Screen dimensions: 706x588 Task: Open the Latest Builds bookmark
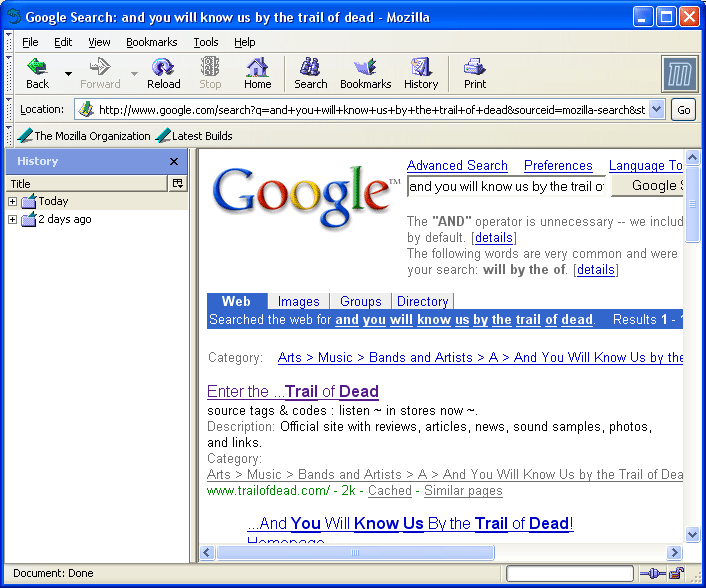point(195,136)
